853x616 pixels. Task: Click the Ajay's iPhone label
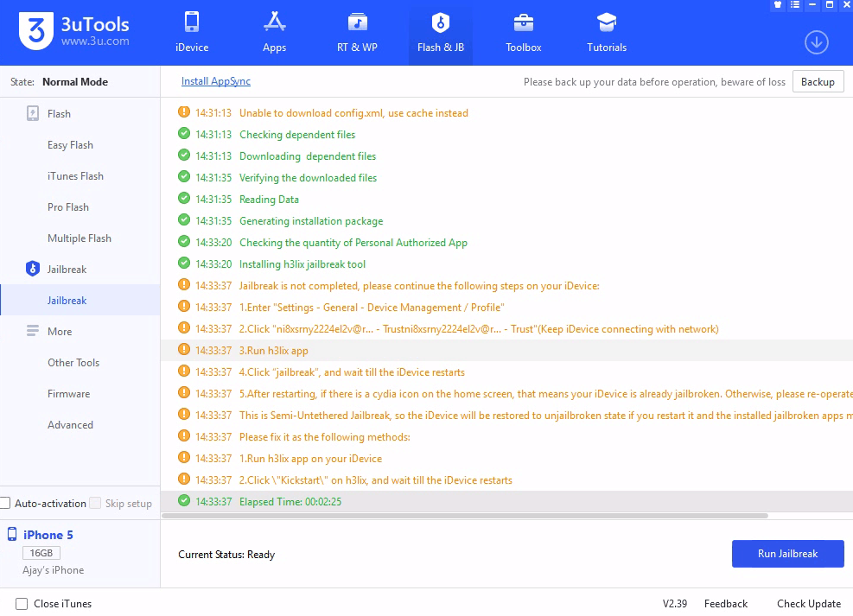click(x=54, y=570)
